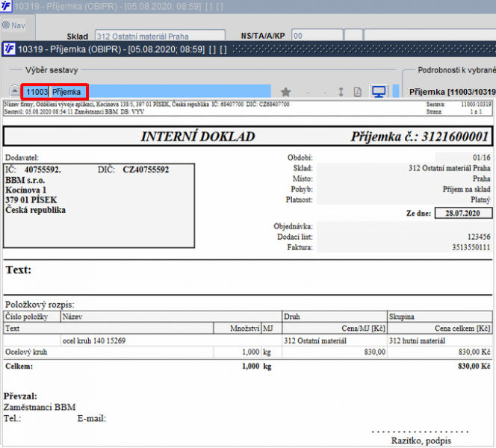Screen dimensions: 496x448
Task: Click the Celkem total 830,00 Kč
Action: [x=474, y=366]
